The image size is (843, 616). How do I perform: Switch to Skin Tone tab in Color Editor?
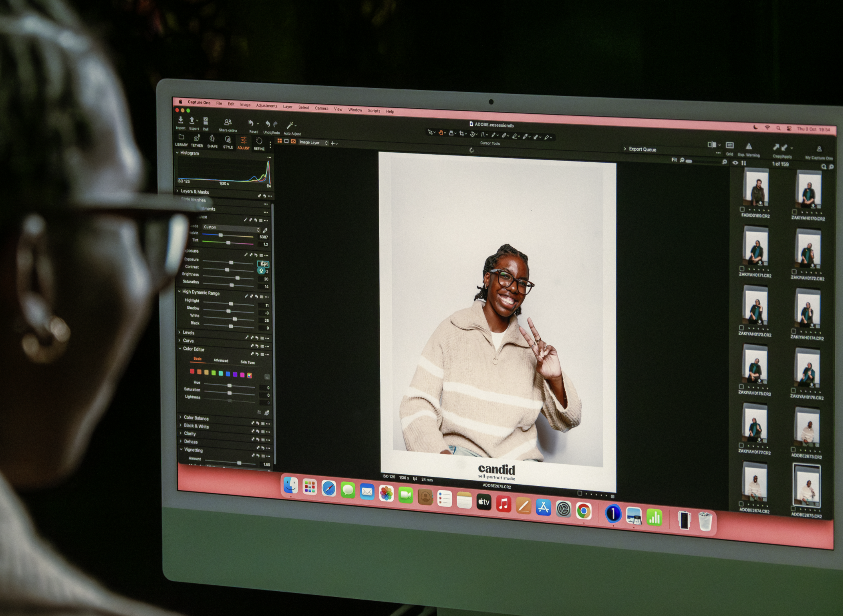pos(247,362)
